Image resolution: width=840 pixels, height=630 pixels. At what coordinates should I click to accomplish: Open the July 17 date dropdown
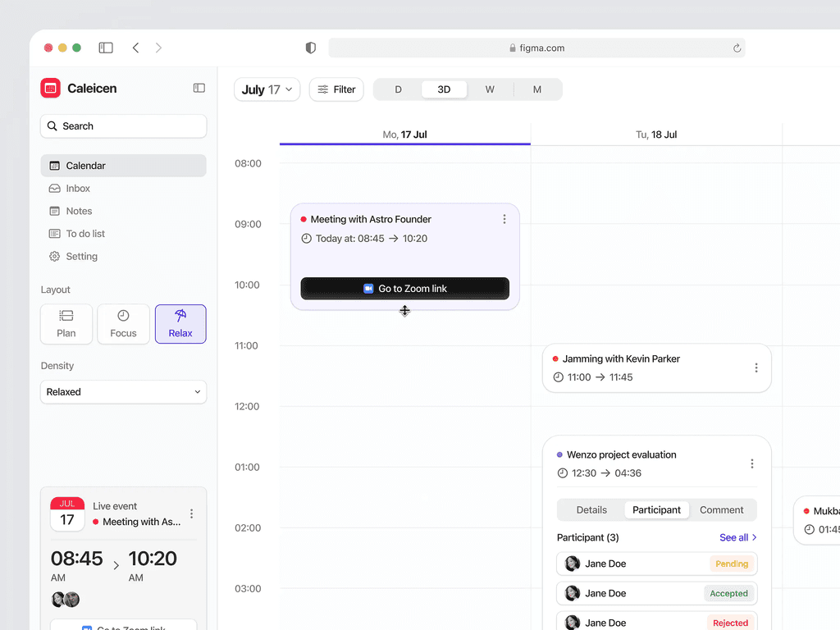(267, 89)
